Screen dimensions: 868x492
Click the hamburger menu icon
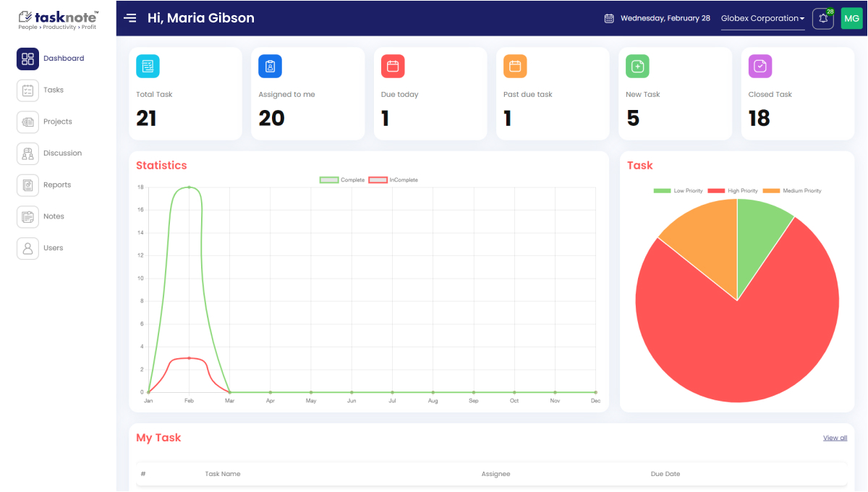pyautogui.click(x=130, y=18)
